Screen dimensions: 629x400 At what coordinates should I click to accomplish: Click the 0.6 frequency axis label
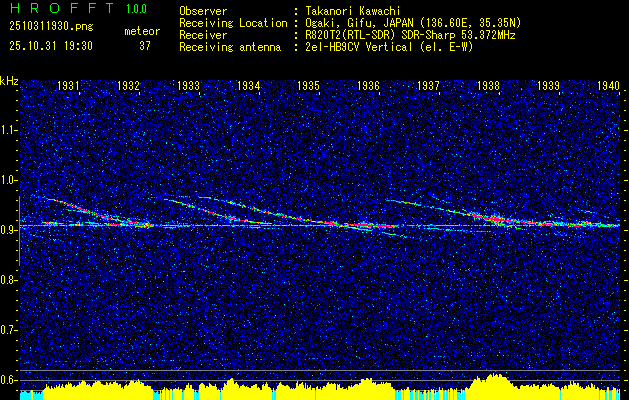click(7, 380)
